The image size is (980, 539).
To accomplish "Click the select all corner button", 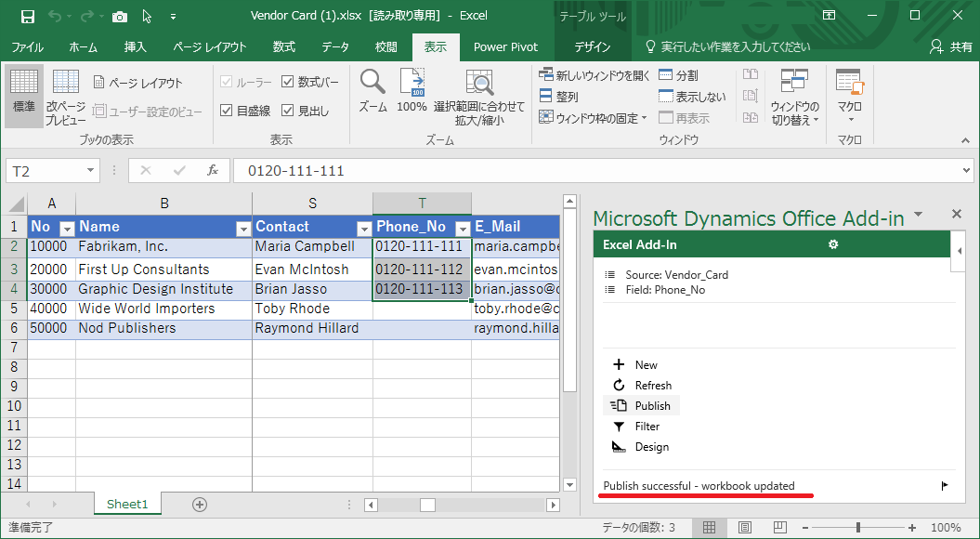I will [x=14, y=204].
